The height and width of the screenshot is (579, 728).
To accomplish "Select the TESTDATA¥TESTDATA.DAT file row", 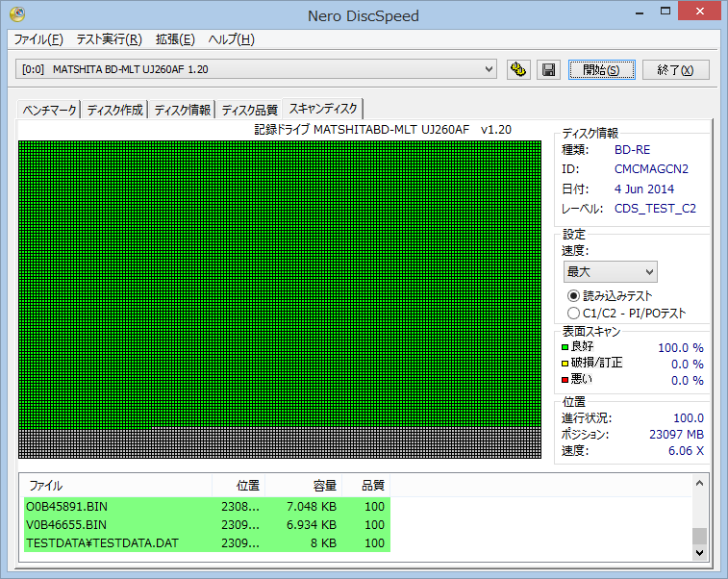I will [207, 542].
